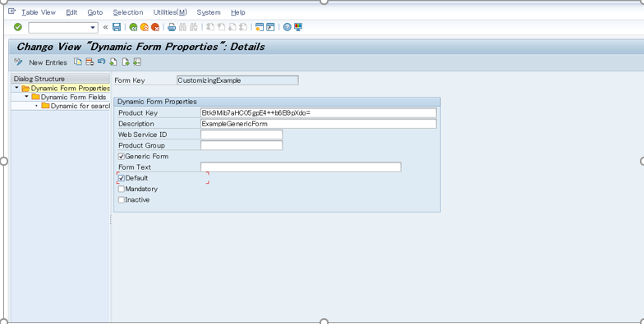Click the Form Text label

[135, 167]
